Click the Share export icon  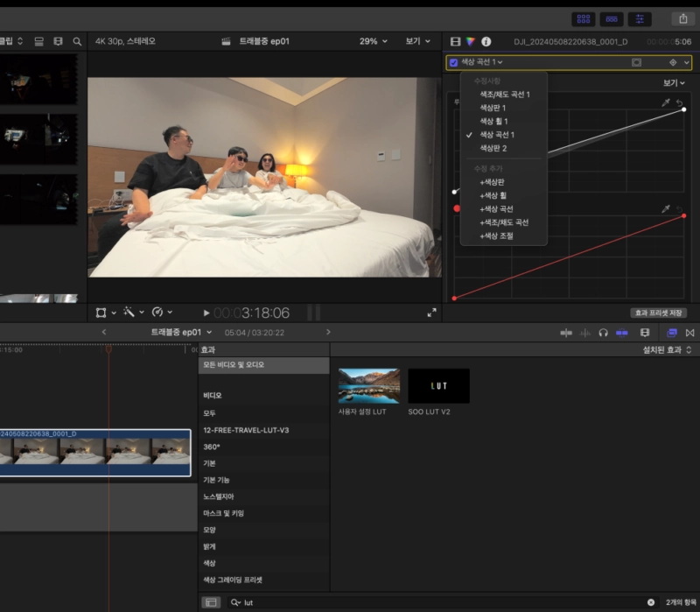pyautogui.click(x=682, y=18)
